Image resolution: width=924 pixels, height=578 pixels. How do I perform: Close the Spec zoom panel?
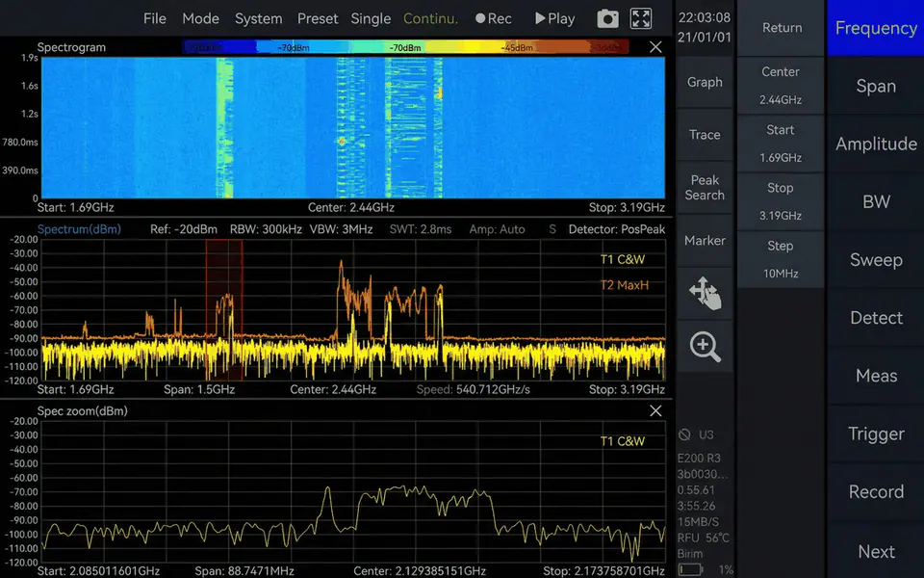click(655, 411)
